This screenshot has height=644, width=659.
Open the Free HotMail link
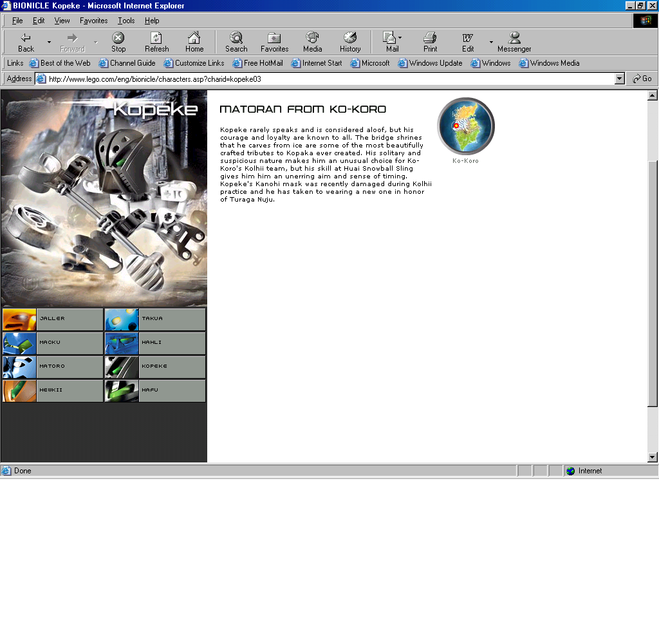point(257,63)
